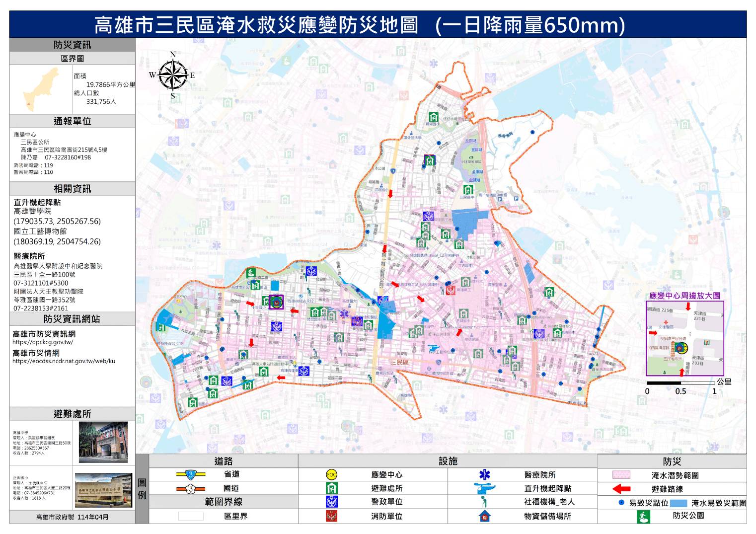Click the yellow EOC response center legend icon
Image resolution: width=756 pixels, height=534 pixels.
click(x=331, y=475)
